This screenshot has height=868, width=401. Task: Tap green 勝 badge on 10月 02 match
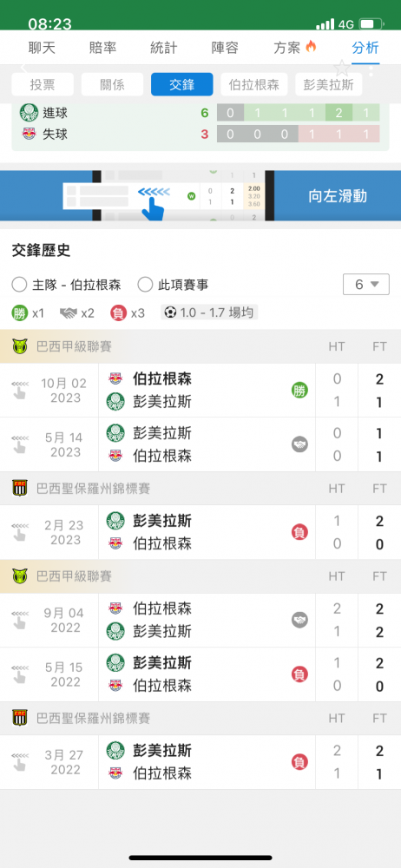pos(299,391)
